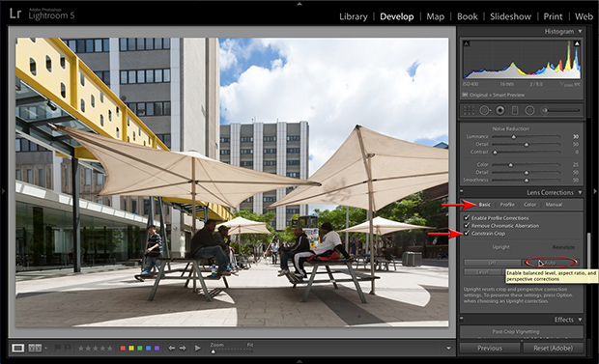
Task: Open the Map module
Action: (x=435, y=16)
